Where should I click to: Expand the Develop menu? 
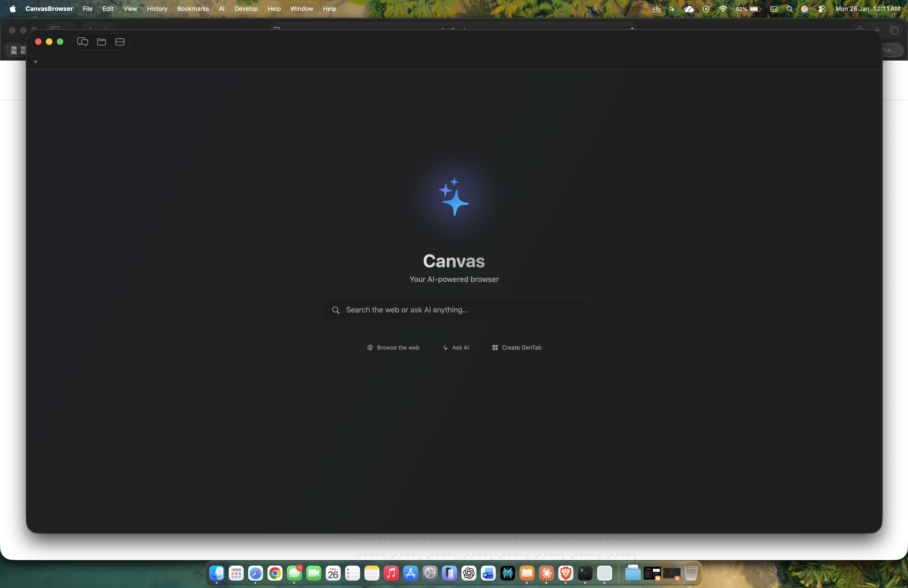[x=246, y=9]
